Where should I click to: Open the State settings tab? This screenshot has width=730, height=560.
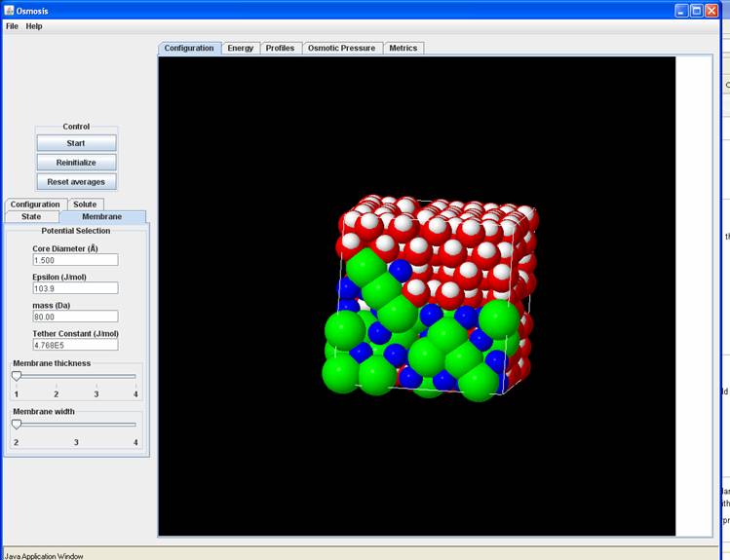pyautogui.click(x=31, y=216)
